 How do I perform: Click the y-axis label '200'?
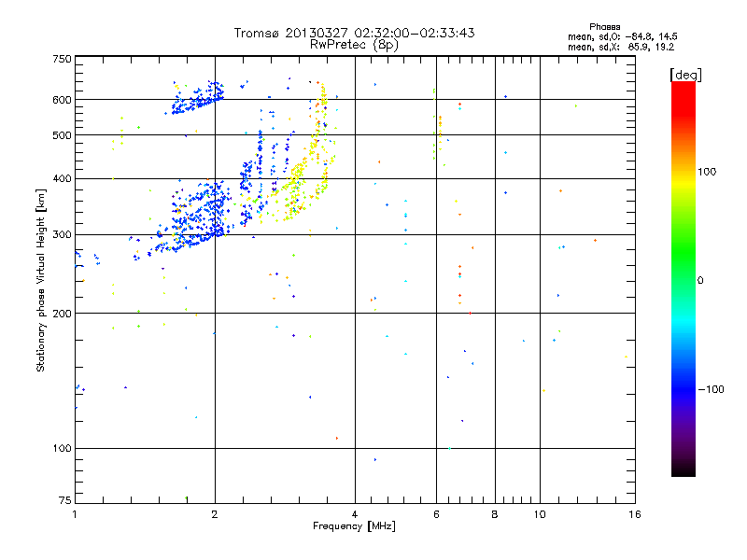click(x=62, y=314)
